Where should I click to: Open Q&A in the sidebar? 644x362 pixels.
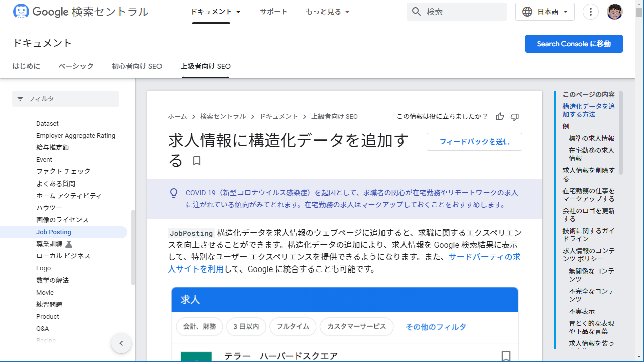43,329
